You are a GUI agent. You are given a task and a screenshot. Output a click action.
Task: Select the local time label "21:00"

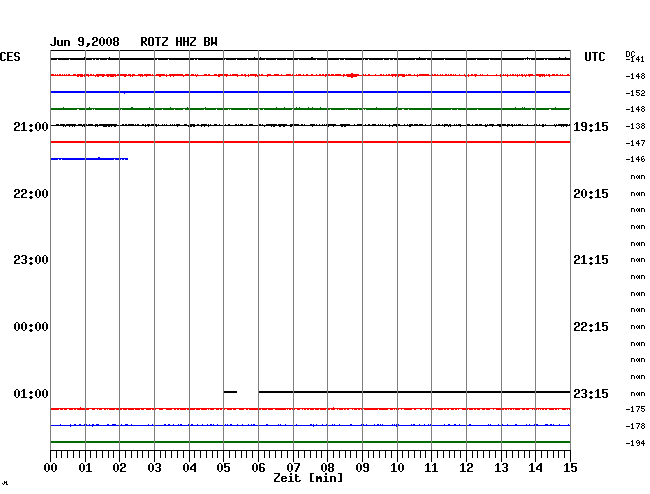(31, 127)
